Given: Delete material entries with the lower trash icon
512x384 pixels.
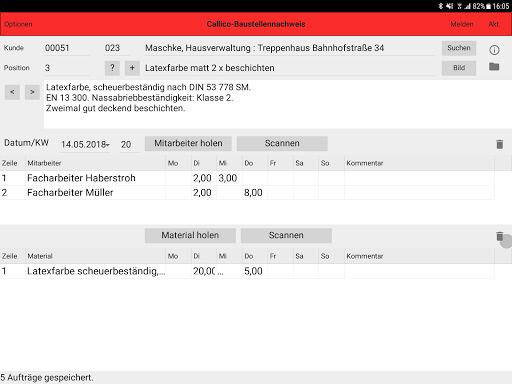Looking at the screenshot, I should click(x=499, y=236).
